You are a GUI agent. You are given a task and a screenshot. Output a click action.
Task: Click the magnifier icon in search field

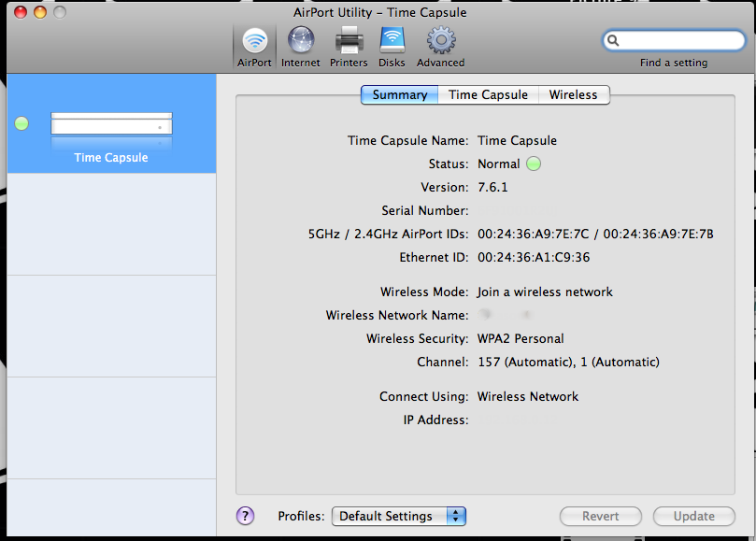pos(613,40)
